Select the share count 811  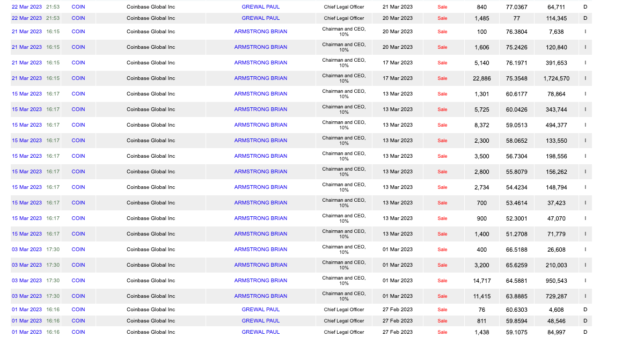482,321
